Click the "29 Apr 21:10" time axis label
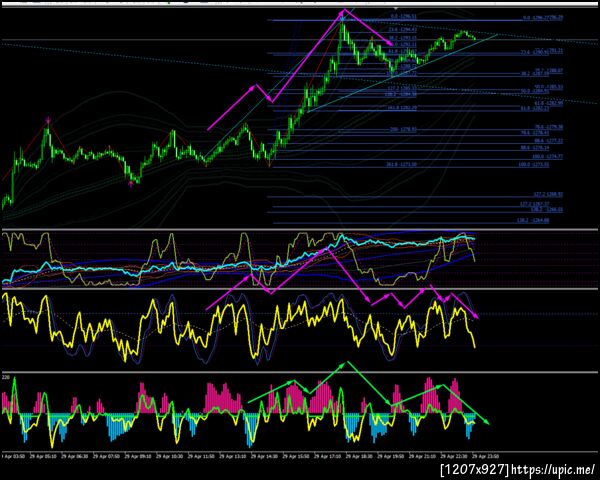The image size is (600, 480). point(423,456)
